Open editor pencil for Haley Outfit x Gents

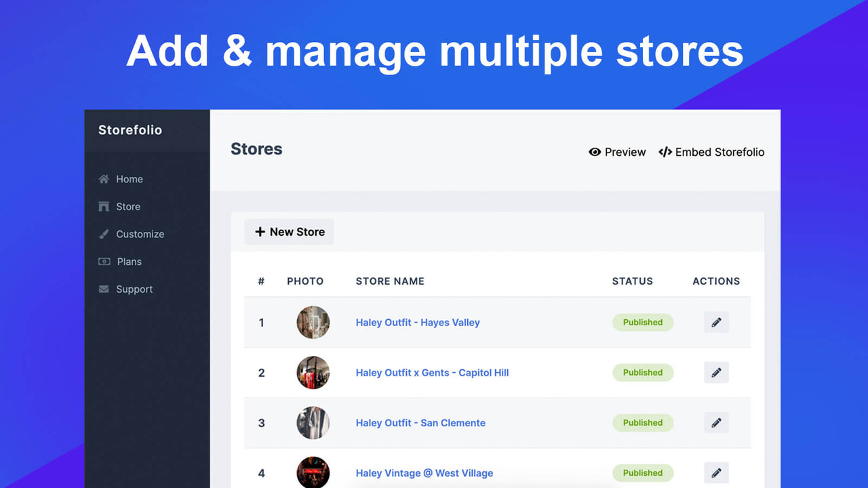point(716,372)
